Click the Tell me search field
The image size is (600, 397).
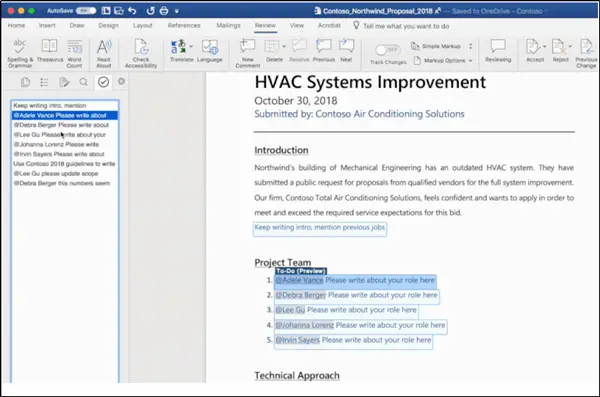[406, 26]
